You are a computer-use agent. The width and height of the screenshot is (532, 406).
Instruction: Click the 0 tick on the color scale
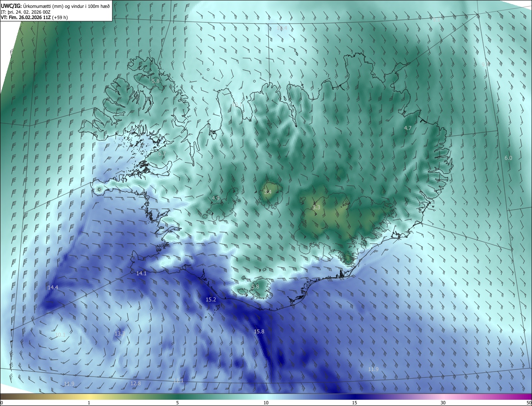click(x=2, y=403)
